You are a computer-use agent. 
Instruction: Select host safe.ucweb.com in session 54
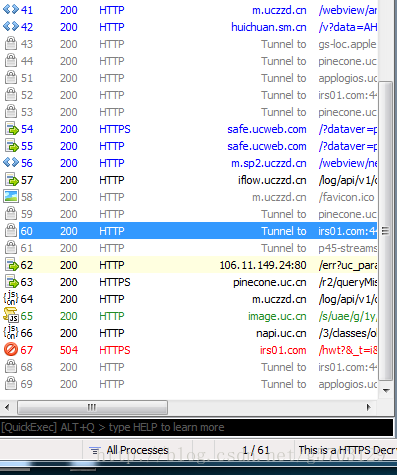pyautogui.click(x=267, y=129)
